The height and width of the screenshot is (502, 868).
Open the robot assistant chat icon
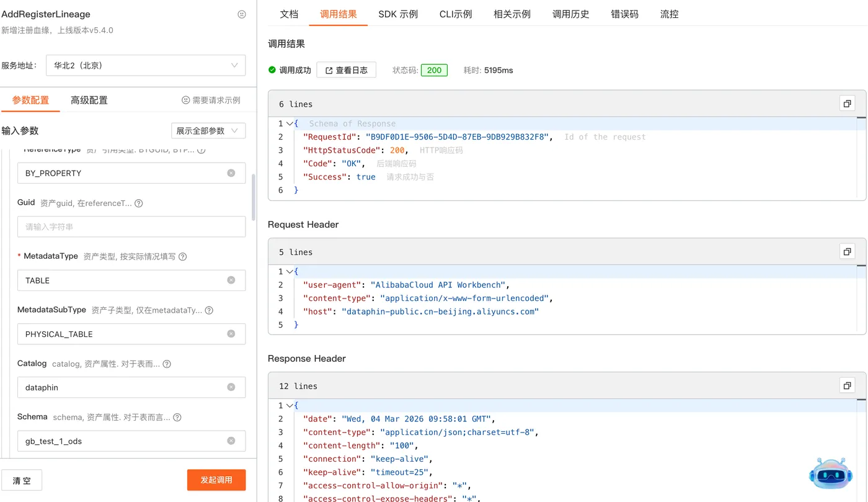(x=831, y=474)
